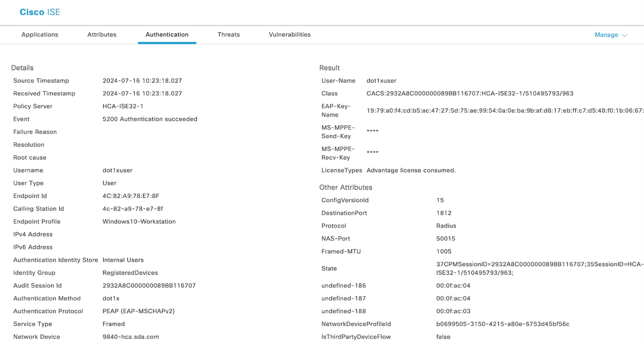
Task: Select the Received Timestamp value
Action: point(142,93)
